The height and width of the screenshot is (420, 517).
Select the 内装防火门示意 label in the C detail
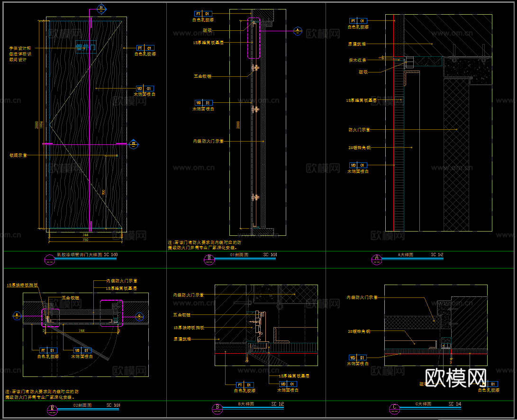coord(362,297)
